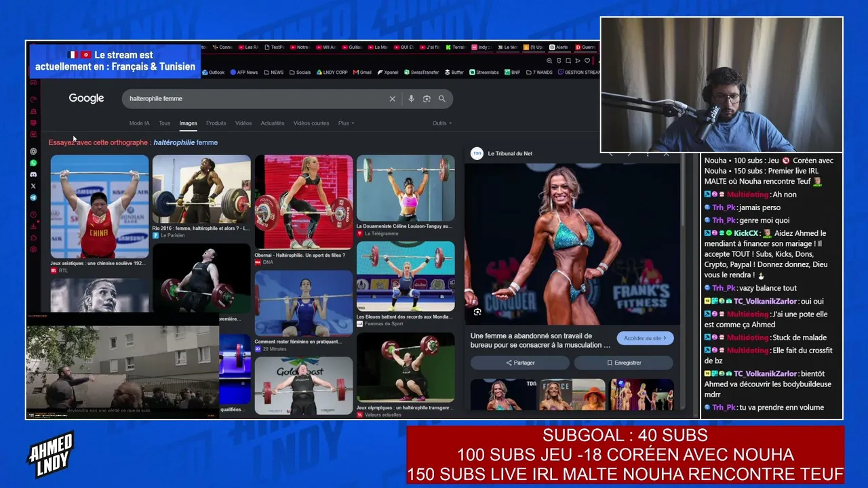Follow the suggested spelling haltérophilie femme

pyautogui.click(x=185, y=143)
